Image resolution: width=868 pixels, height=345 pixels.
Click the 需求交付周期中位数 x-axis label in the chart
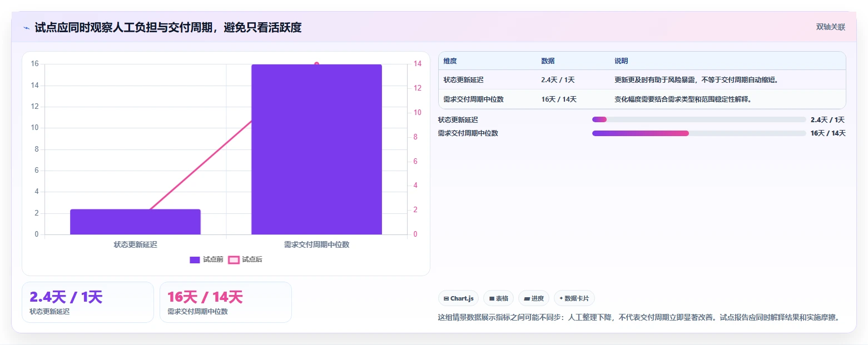coord(316,244)
